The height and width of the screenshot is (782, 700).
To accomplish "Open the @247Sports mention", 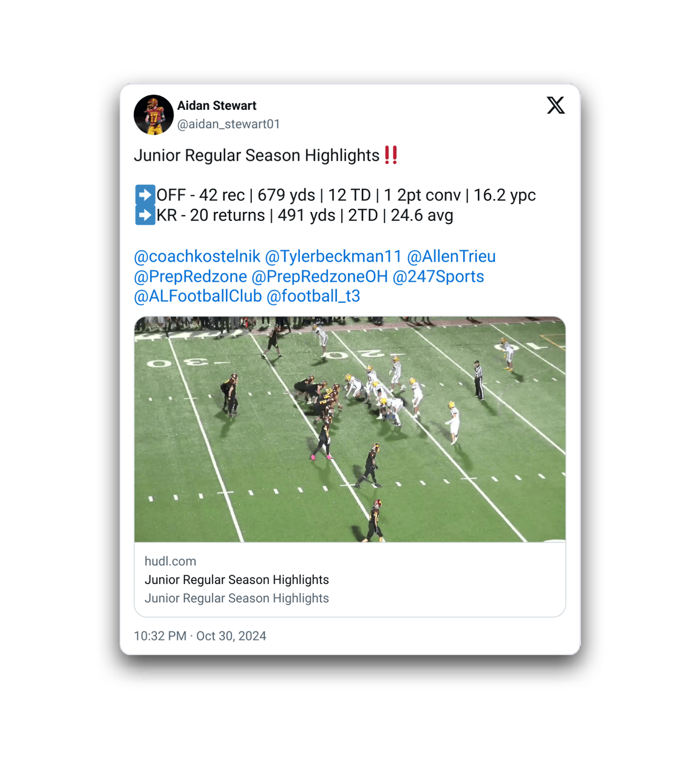I will click(x=438, y=276).
